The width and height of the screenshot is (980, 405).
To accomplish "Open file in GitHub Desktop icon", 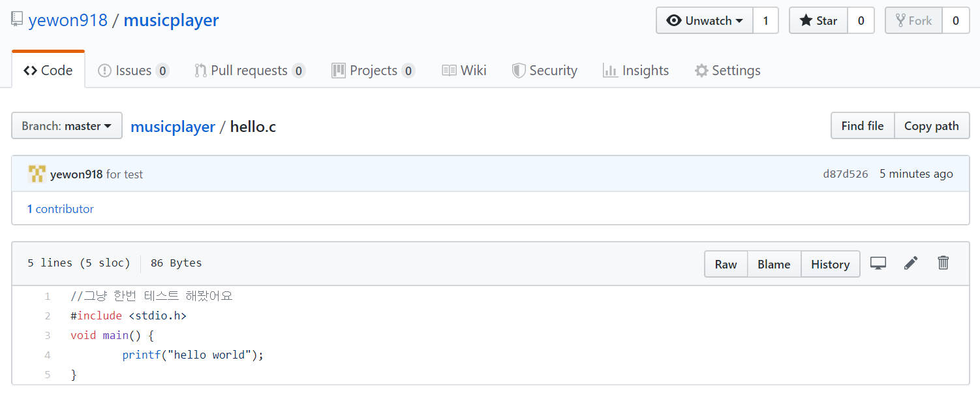I will pyautogui.click(x=878, y=263).
